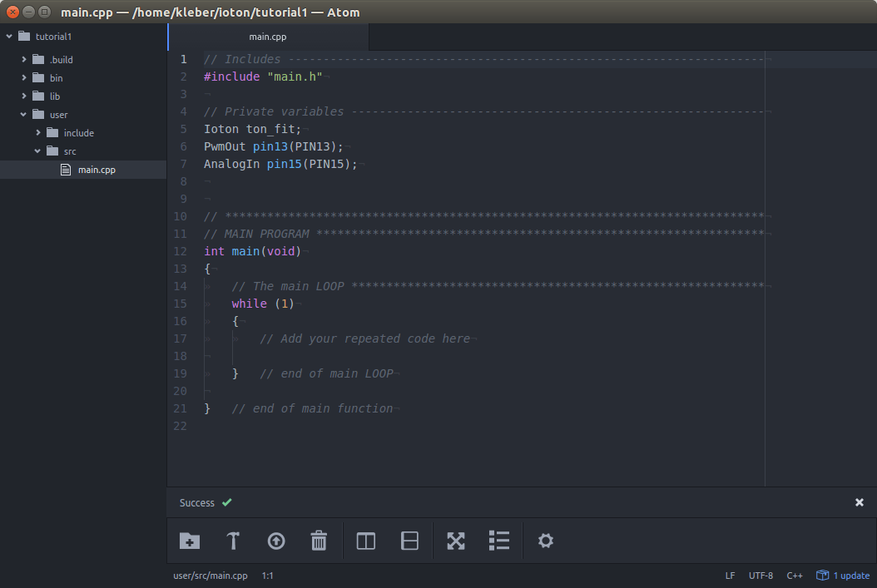This screenshot has width=877, height=588.
Task: Click the split horizontal pane icon
Action: (409, 541)
